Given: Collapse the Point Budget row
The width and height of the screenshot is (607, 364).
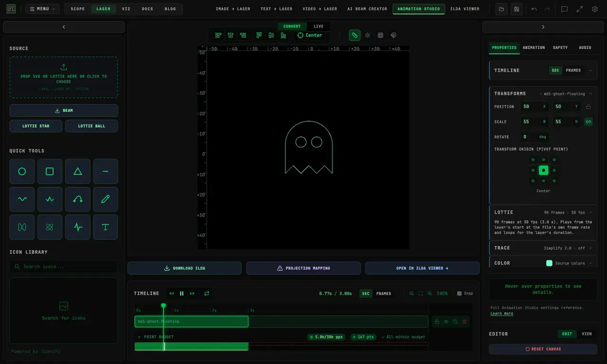Looking at the screenshot, I should click(139, 337).
